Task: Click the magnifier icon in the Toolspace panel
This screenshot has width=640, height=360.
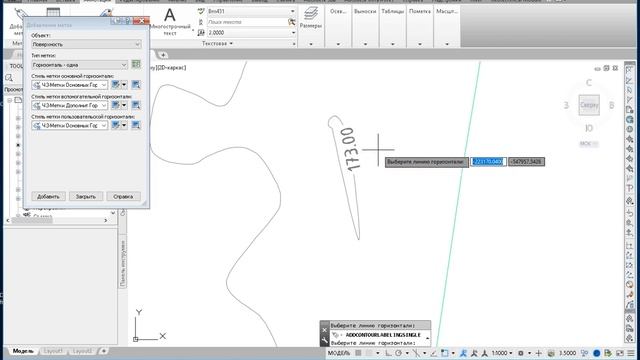Action: tap(9, 78)
